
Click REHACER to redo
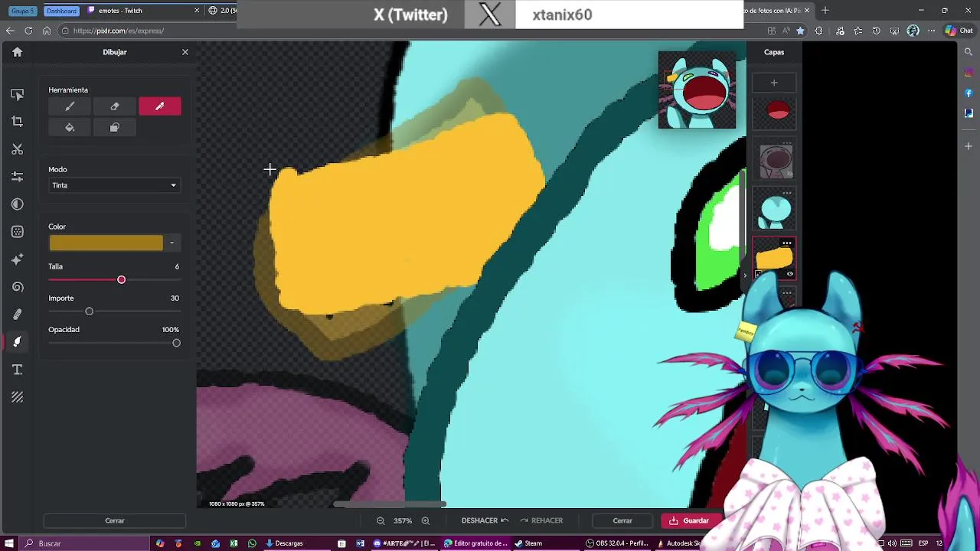pyautogui.click(x=541, y=520)
